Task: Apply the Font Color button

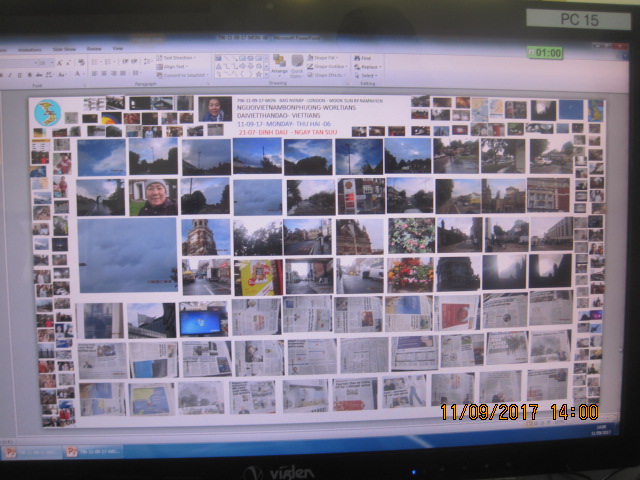Action: (77, 74)
